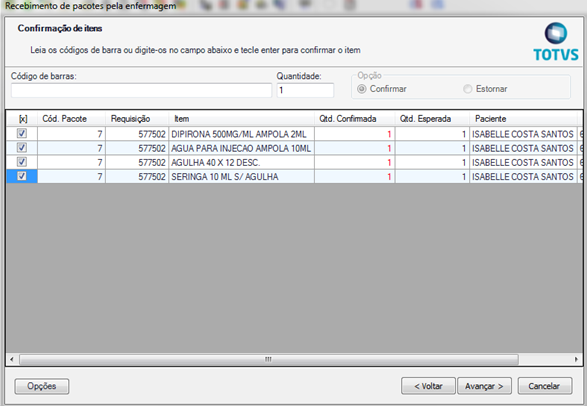Click requisição 577502 in the SERINGA row
The height and width of the screenshot is (406, 587).
[137, 177]
